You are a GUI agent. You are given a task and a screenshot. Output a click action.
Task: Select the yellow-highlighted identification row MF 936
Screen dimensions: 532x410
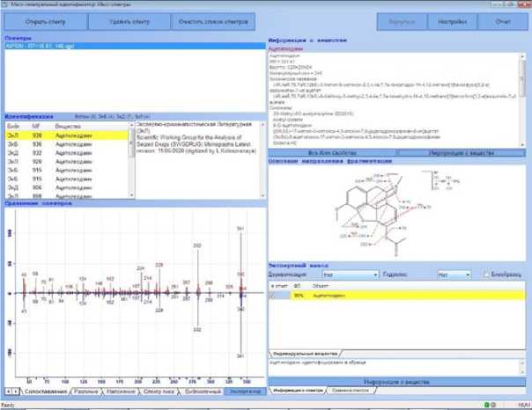pyautogui.click(x=67, y=135)
